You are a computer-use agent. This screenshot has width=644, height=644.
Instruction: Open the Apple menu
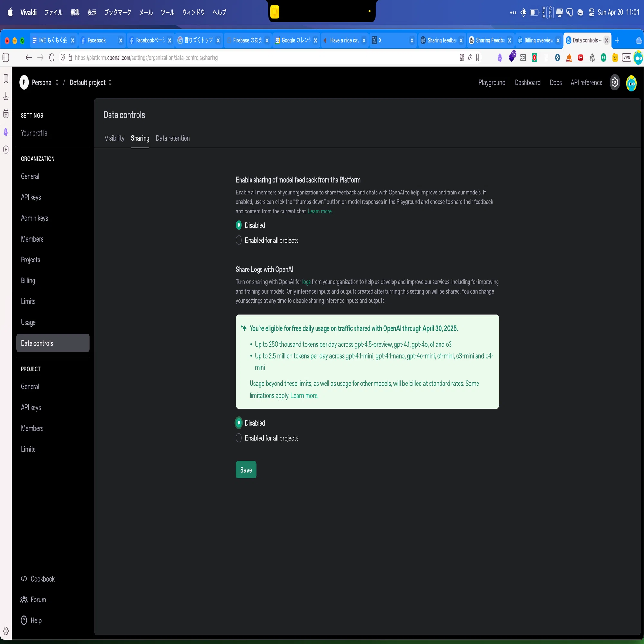point(10,12)
